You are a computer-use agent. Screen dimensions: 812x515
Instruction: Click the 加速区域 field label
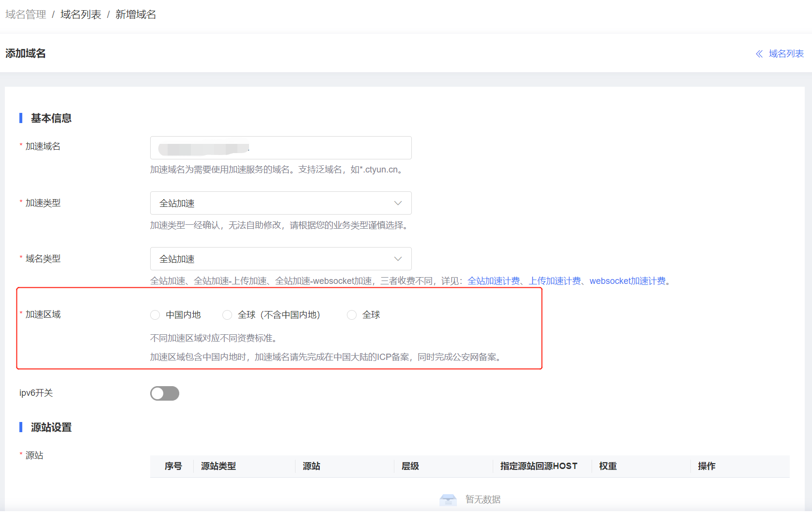(x=43, y=314)
